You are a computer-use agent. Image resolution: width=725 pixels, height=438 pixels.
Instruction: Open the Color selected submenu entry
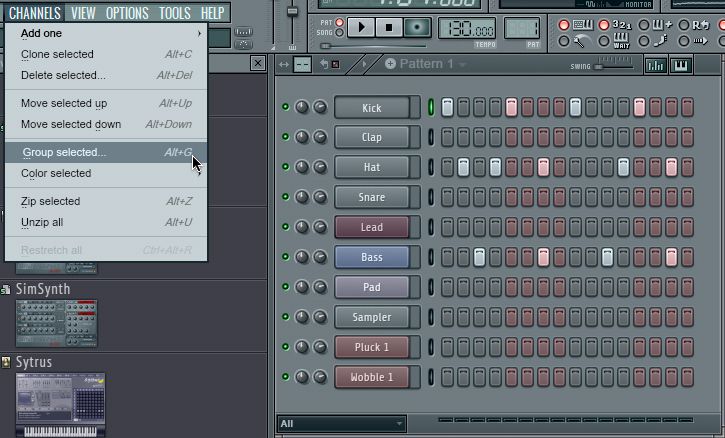pyautogui.click(x=106, y=173)
